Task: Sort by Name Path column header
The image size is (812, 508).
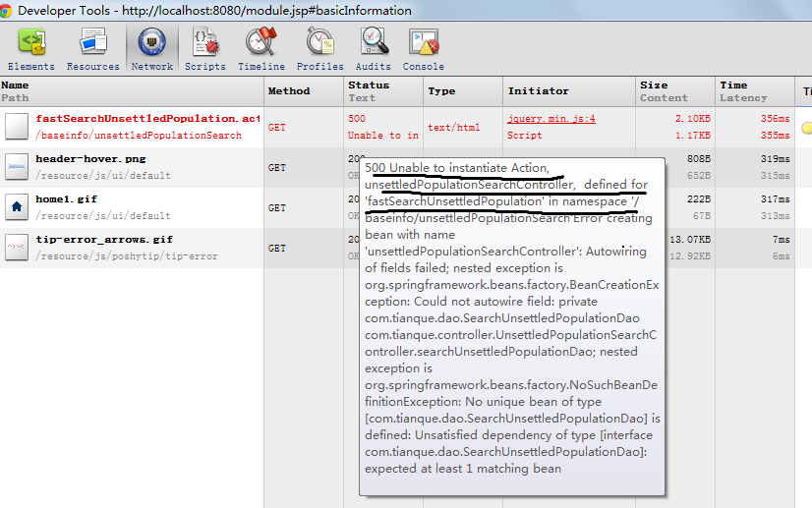Action: click(132, 91)
